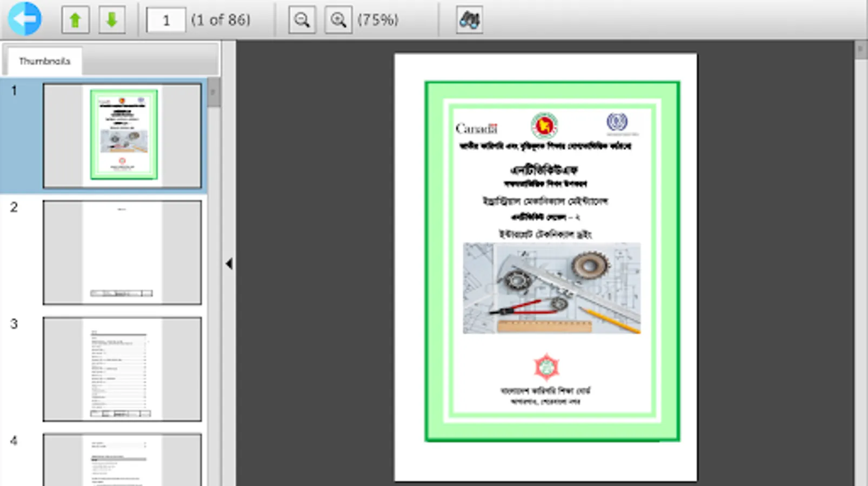Click the blue back arrow button
The width and height of the screenshot is (868, 486).
[24, 19]
